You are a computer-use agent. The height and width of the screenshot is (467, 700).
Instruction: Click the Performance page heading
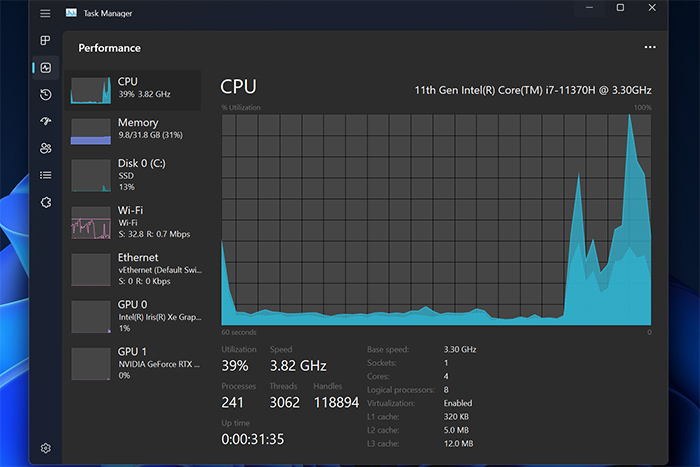109,48
